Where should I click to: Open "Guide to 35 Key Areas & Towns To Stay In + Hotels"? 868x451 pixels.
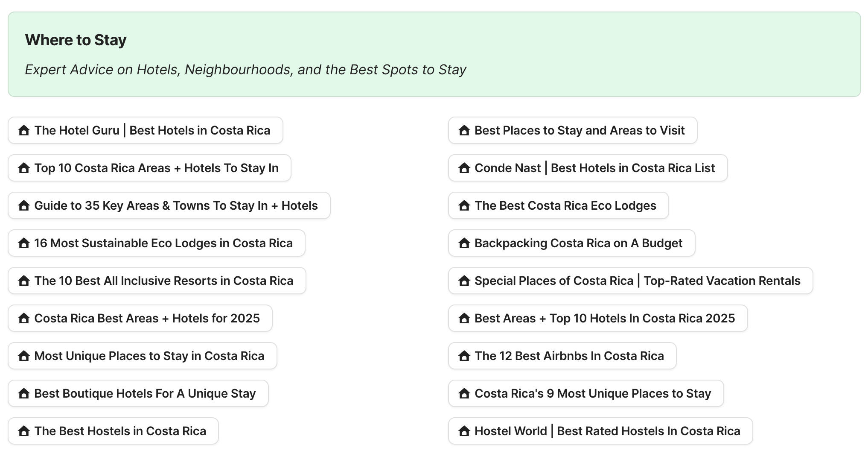169,205
